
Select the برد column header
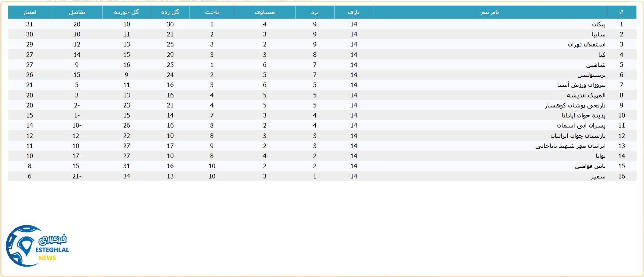pyautogui.click(x=315, y=12)
